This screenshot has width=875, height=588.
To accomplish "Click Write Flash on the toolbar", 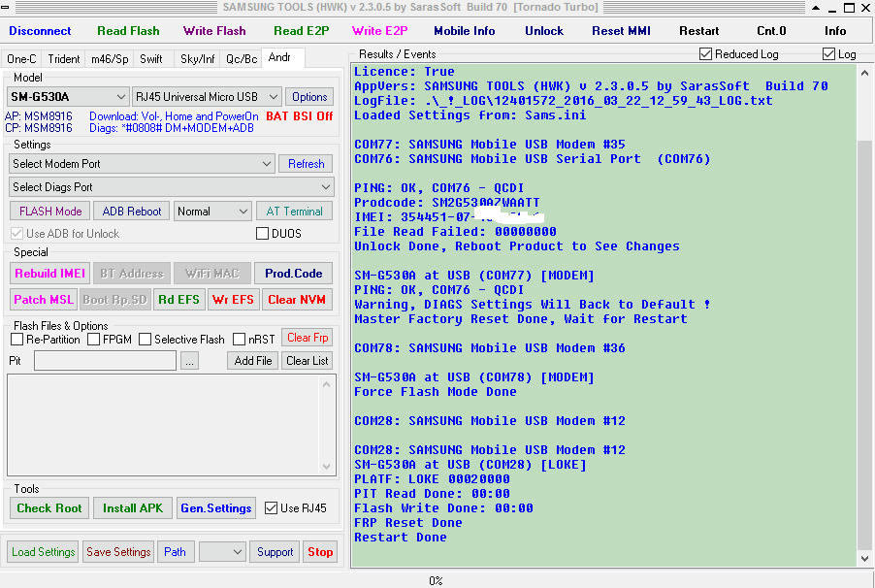I will pos(213,30).
